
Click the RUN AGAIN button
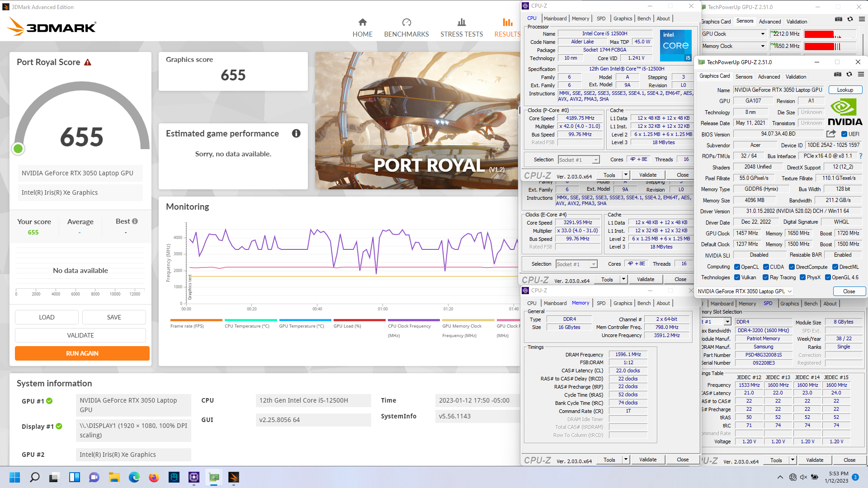[x=82, y=353]
